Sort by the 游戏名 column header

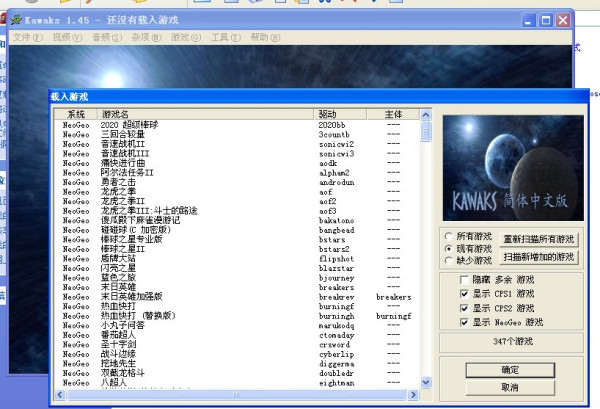click(206, 114)
